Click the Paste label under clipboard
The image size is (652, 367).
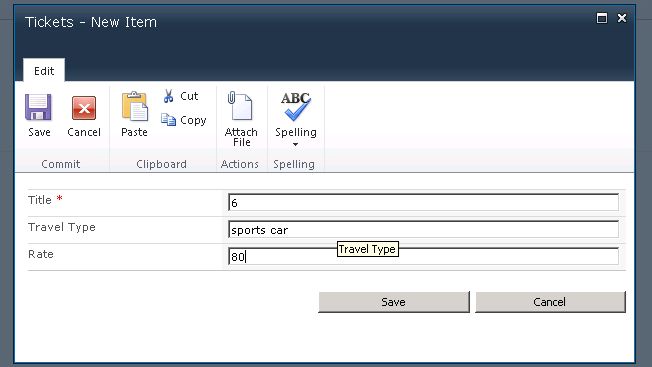(x=134, y=132)
